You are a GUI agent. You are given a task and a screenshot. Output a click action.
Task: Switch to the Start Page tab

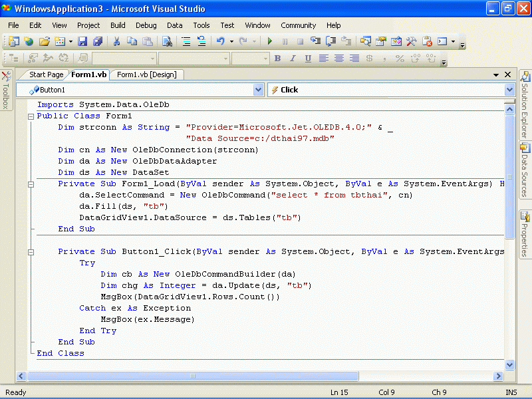click(x=46, y=74)
